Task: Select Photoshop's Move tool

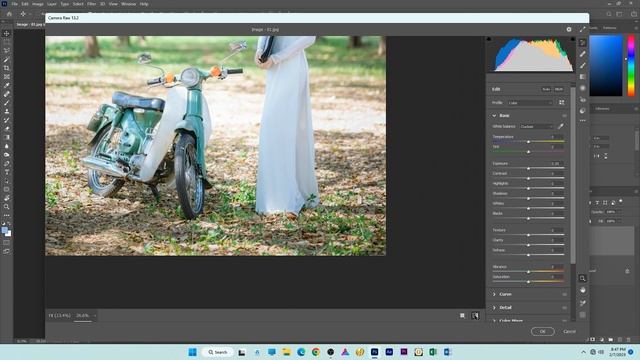Action: [x=7, y=33]
